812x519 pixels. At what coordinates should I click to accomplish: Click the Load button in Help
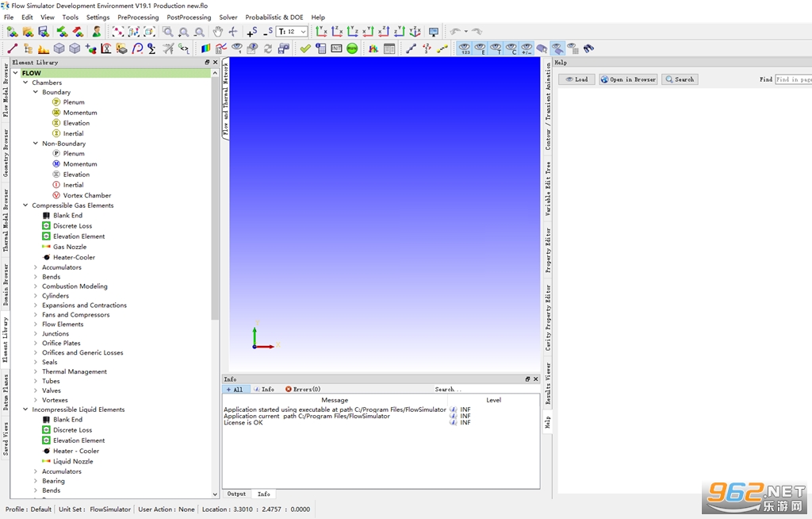(576, 79)
